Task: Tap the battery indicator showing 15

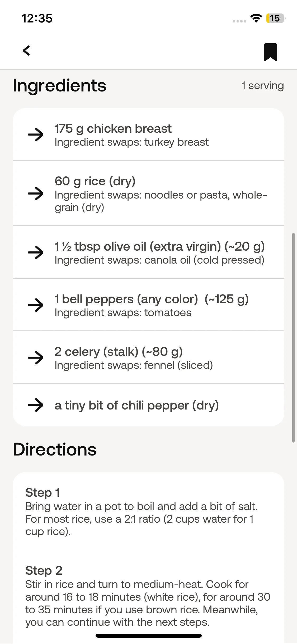Action: [x=276, y=18]
